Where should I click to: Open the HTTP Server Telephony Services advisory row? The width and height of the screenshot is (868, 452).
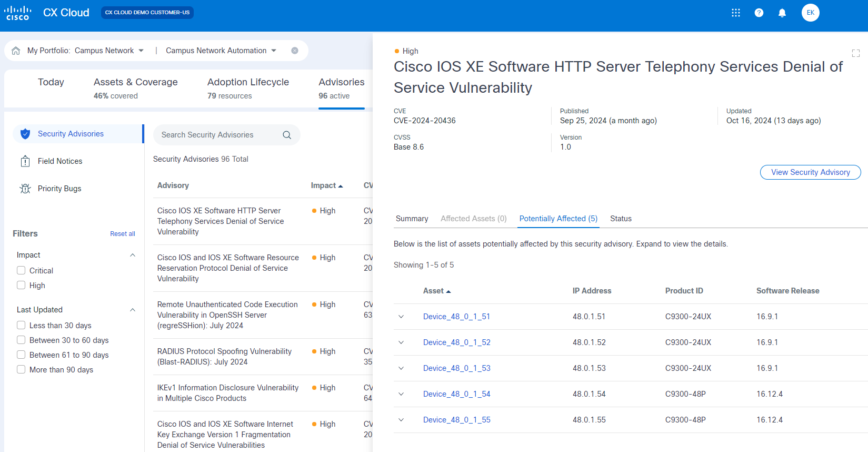coord(263,221)
